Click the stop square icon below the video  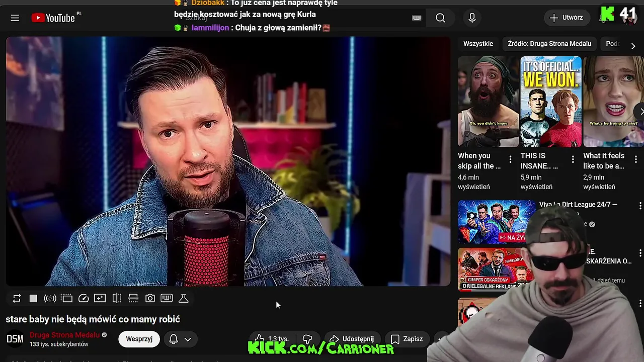click(x=33, y=298)
